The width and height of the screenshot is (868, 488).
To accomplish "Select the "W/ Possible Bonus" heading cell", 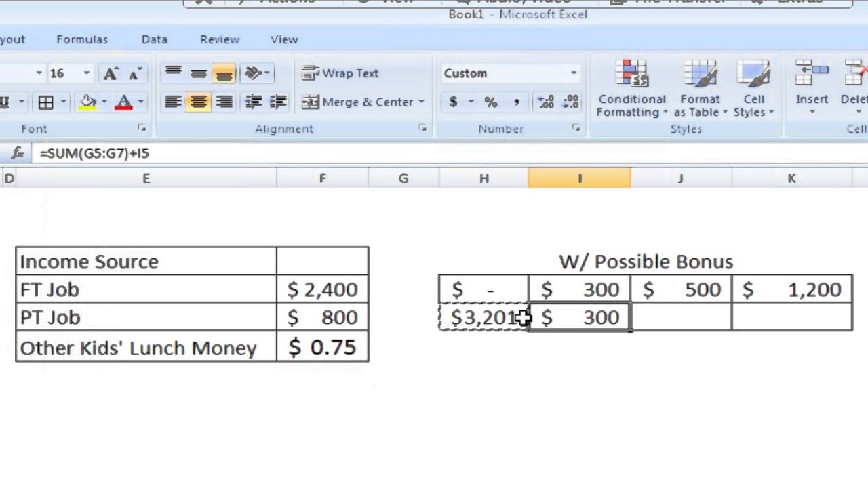I will click(646, 262).
